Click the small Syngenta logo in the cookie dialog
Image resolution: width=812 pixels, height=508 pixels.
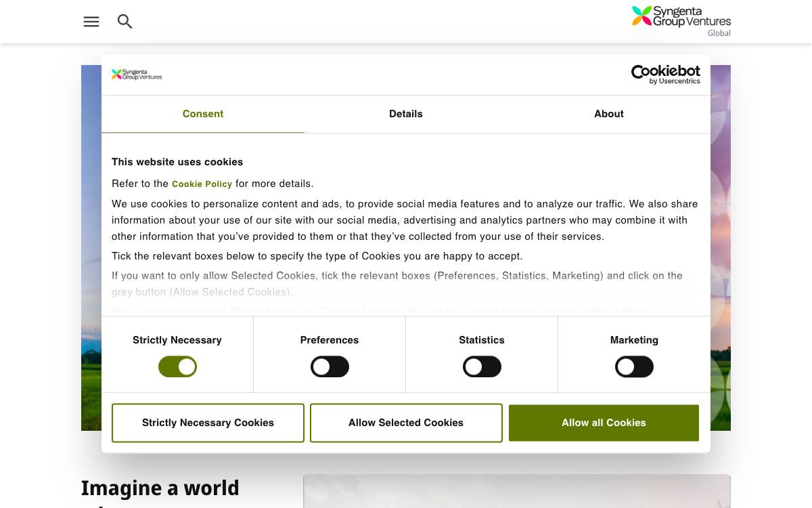click(x=137, y=75)
